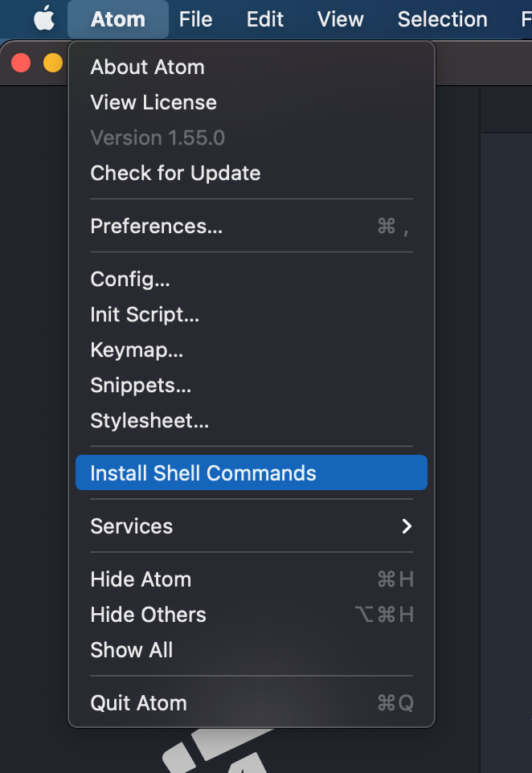Choose Check for Update
The height and width of the screenshot is (773, 532).
point(175,174)
